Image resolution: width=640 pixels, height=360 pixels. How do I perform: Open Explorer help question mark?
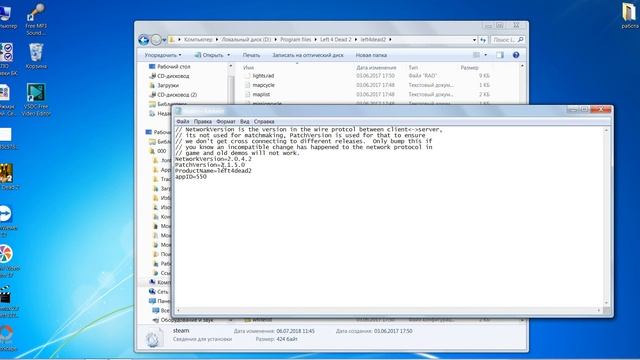click(516, 55)
